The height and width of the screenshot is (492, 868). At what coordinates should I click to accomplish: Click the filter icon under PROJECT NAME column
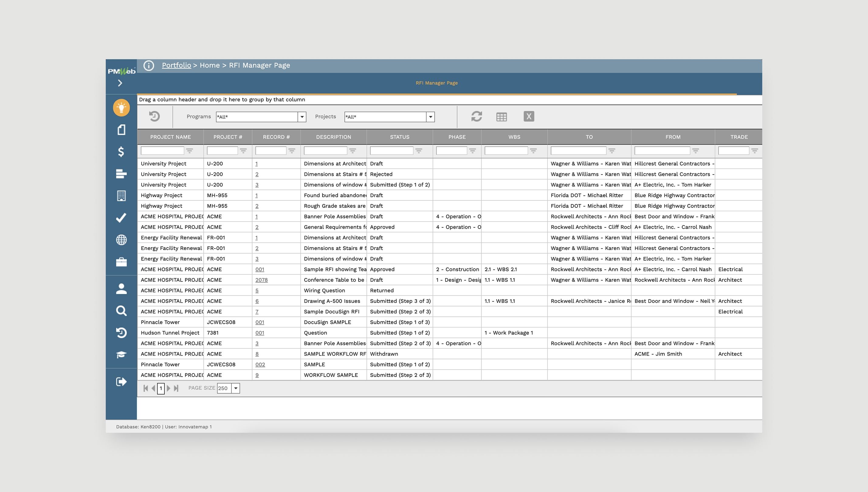click(x=190, y=151)
